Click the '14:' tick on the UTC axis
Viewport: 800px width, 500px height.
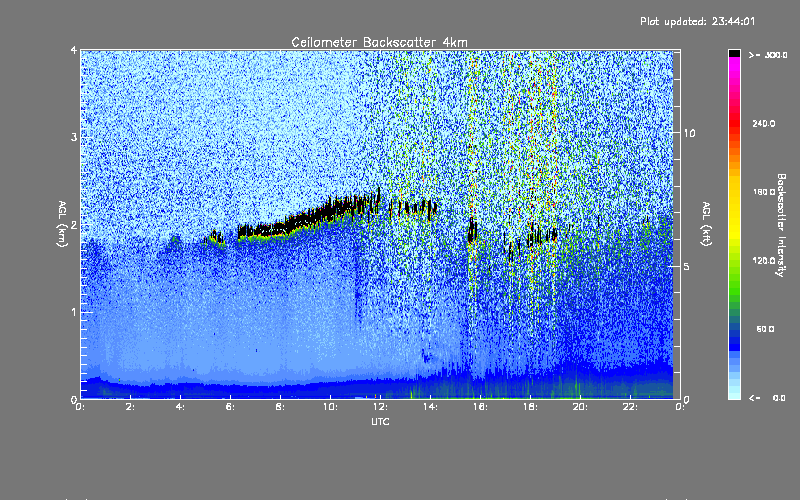pos(430,407)
